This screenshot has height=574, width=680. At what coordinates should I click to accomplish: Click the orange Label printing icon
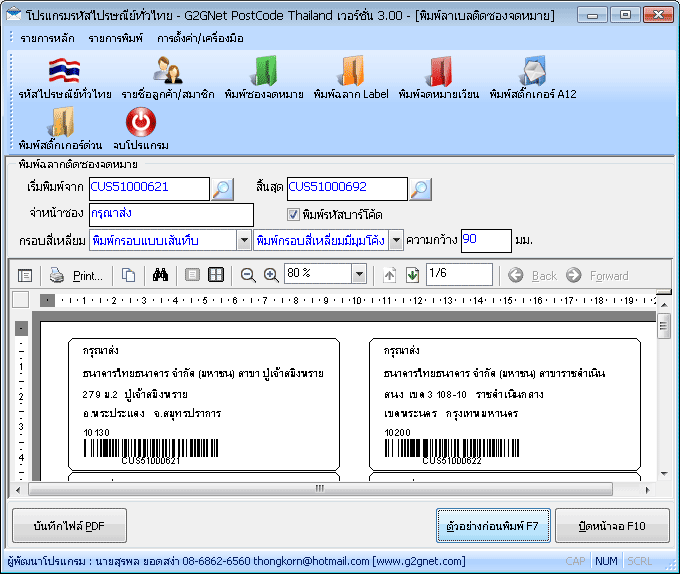[x=351, y=70]
